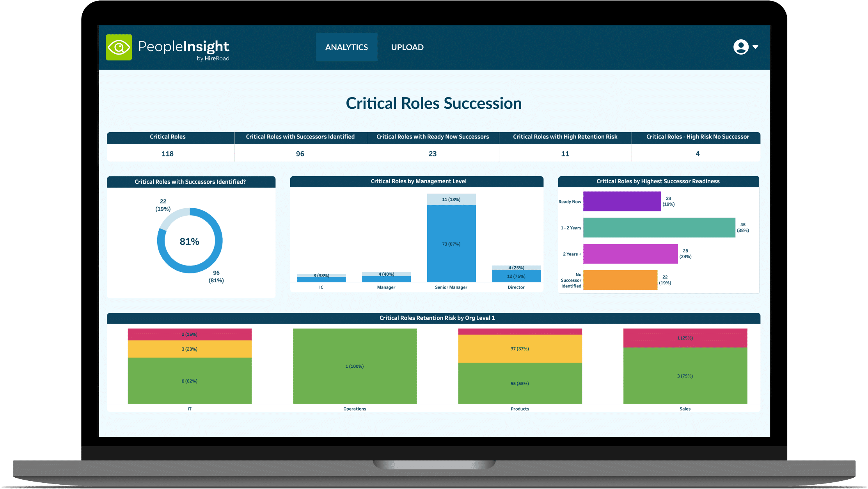This screenshot has height=489, width=868.
Task: Click the Sales 1 (25%) red segment
Action: pos(685,338)
